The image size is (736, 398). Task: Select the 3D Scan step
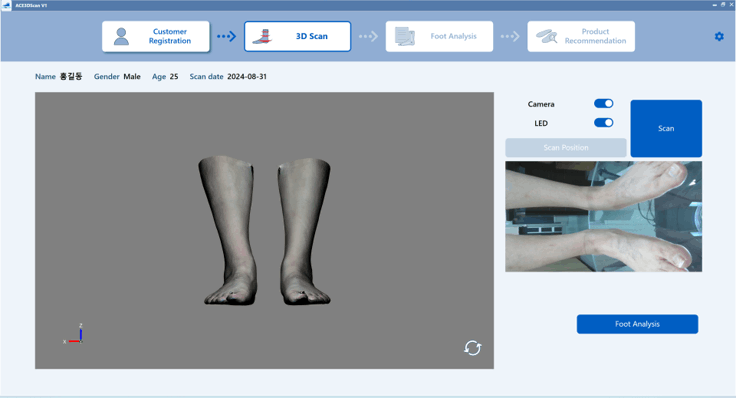(x=298, y=36)
